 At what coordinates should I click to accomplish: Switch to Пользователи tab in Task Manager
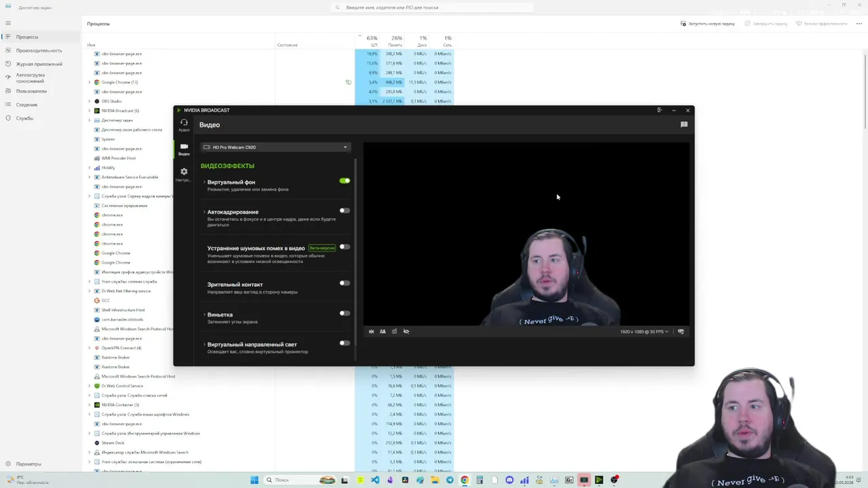[41, 91]
